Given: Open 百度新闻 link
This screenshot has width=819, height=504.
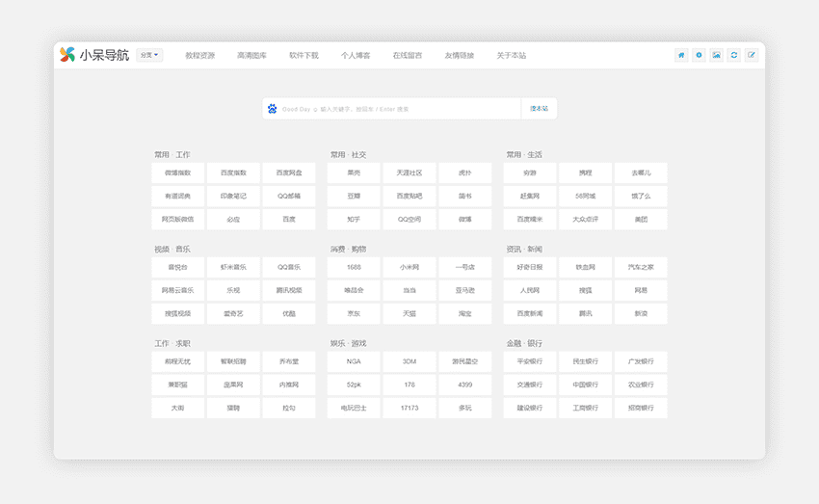Looking at the screenshot, I should pos(530,314).
